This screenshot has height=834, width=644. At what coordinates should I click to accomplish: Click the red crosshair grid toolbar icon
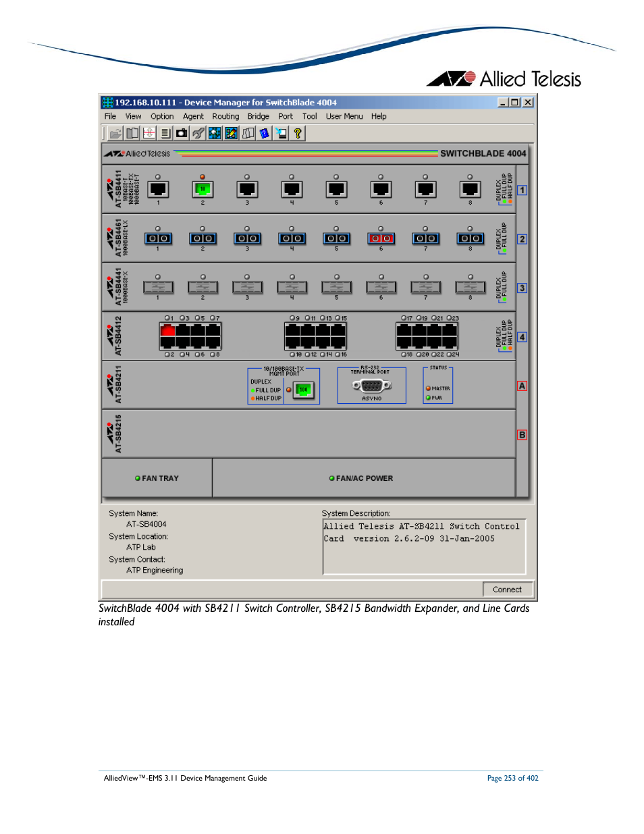click(x=149, y=133)
